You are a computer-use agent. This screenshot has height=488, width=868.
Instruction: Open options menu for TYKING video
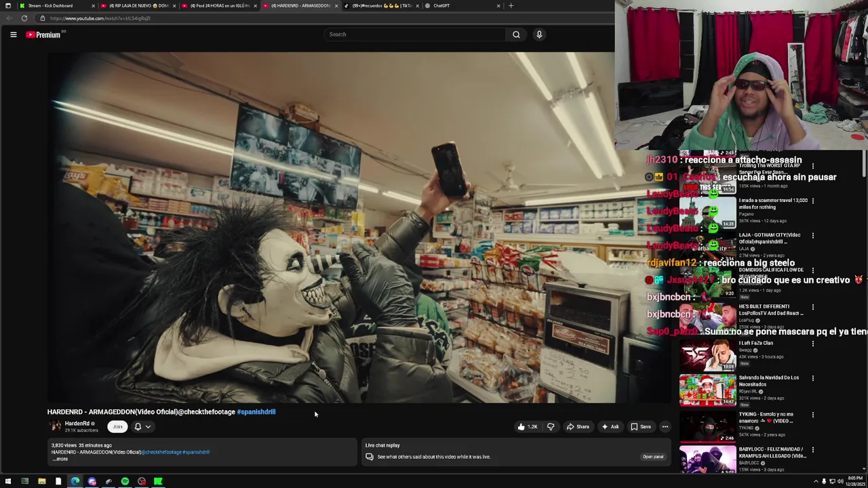tap(812, 415)
